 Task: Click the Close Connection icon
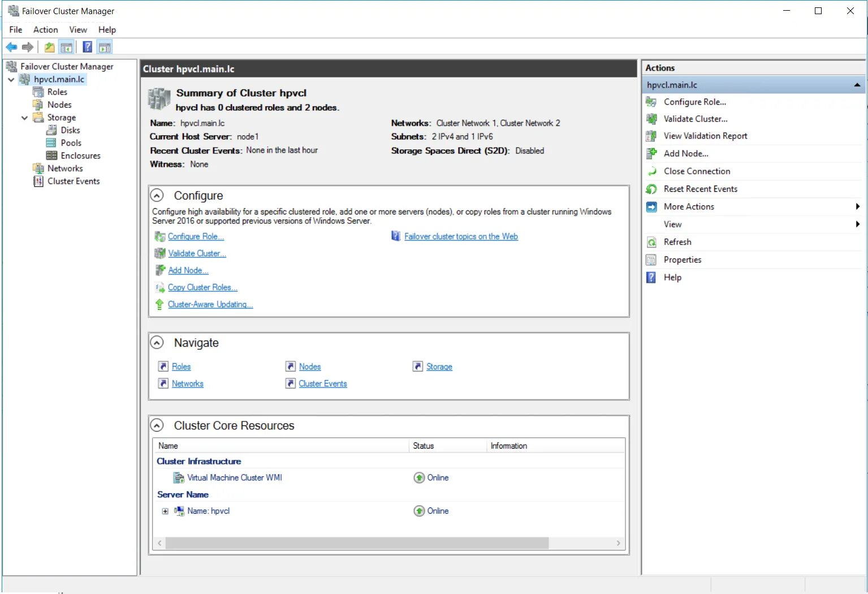(651, 171)
